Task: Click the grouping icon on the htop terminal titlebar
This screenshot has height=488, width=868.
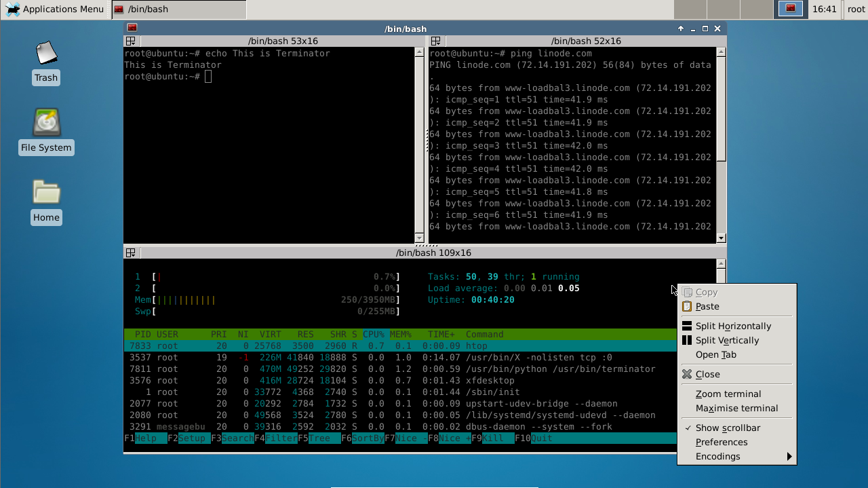Action: point(130,252)
